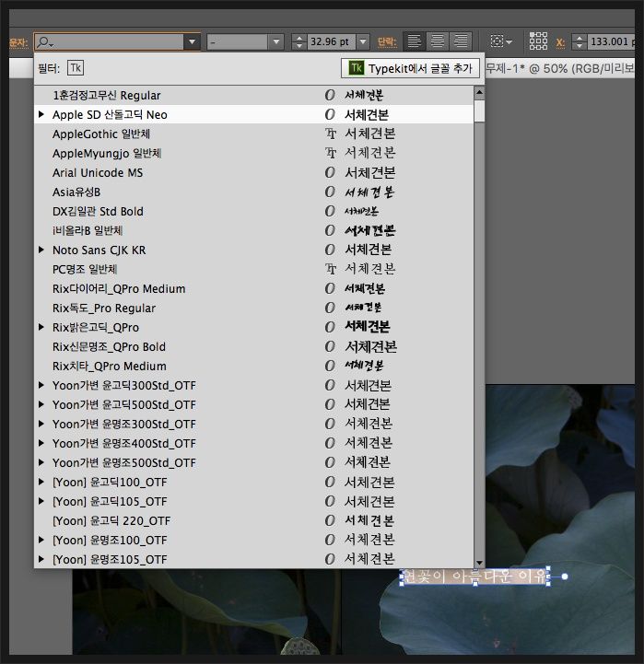Expand [Yoon] 윤명조105_OTF family
644x664 pixels.
[41, 559]
